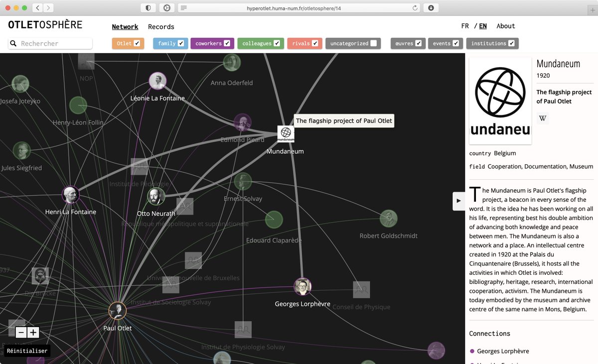Select the Robert Goldschmidt node

[x=388, y=219]
